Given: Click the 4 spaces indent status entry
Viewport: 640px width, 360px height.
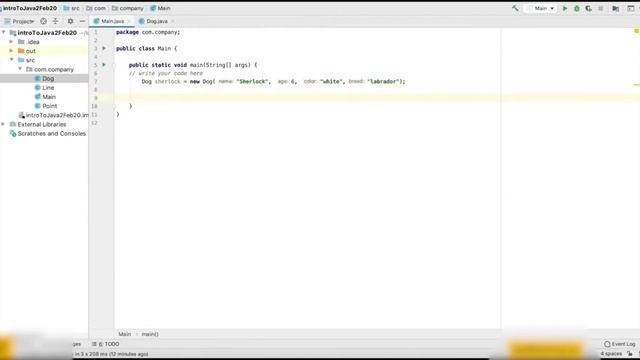Looking at the screenshot, I should [611, 354].
